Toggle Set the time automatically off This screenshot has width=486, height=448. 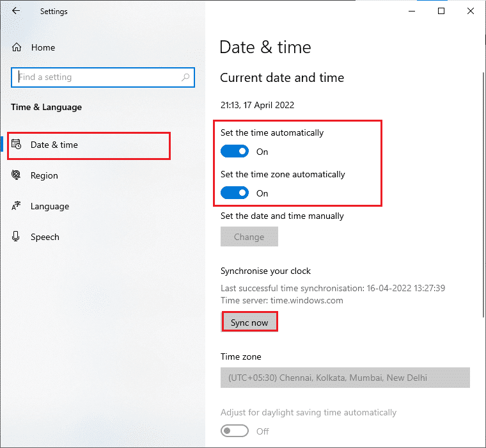pyautogui.click(x=235, y=152)
